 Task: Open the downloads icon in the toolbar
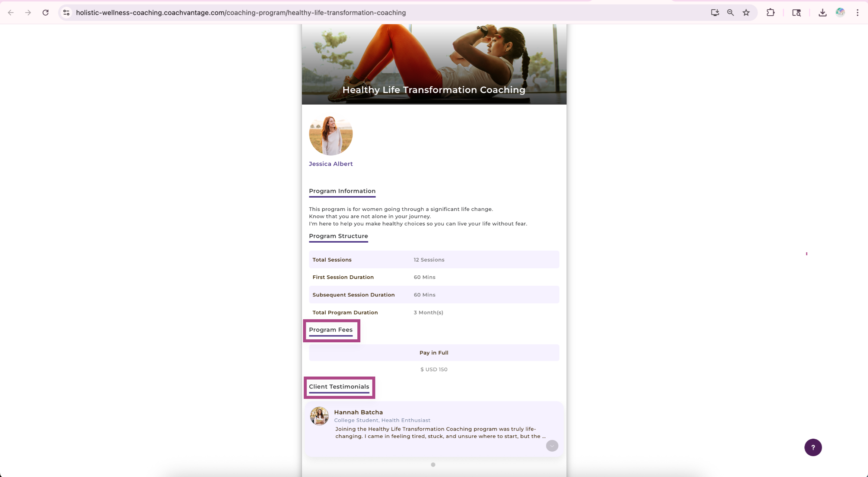(823, 13)
